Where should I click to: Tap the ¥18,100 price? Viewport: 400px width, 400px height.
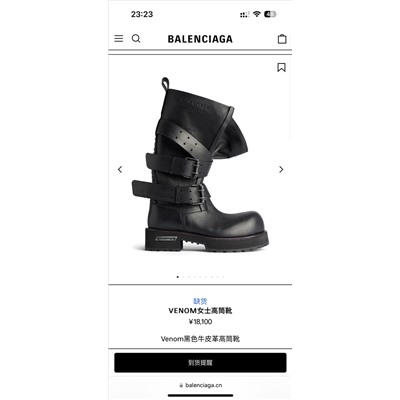tap(200, 322)
